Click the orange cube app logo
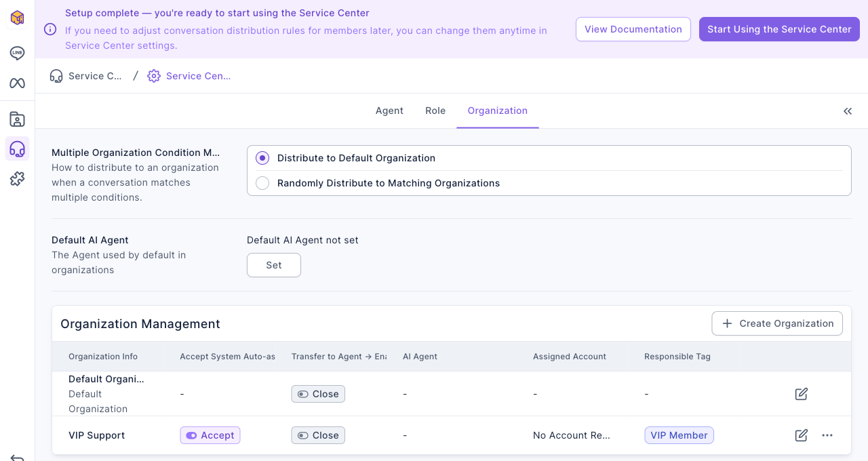 tap(17, 18)
